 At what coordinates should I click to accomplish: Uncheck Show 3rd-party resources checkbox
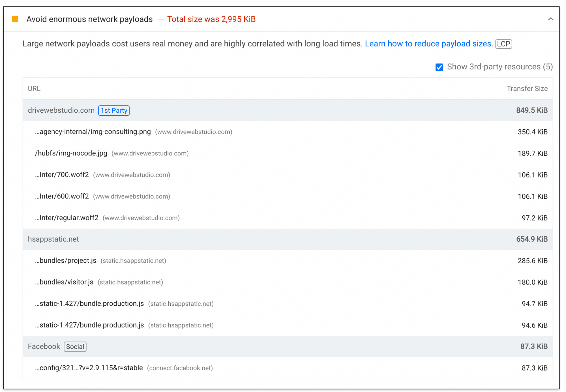439,67
